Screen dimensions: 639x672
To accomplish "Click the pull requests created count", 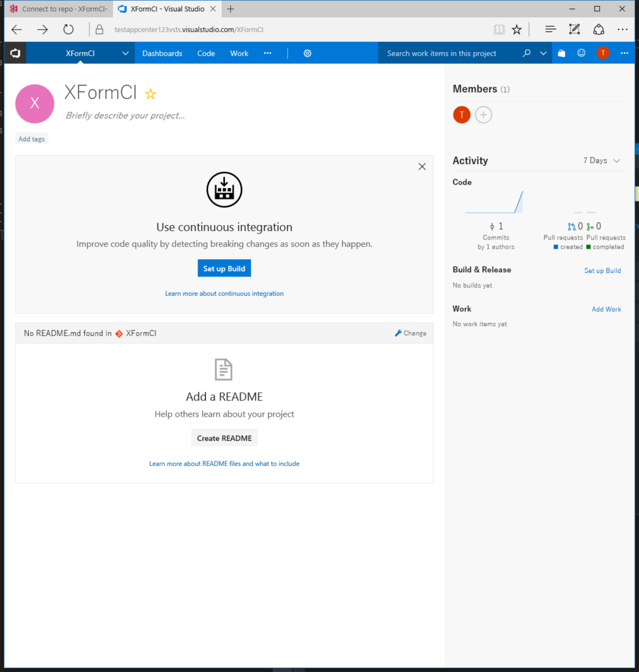I will click(575, 226).
